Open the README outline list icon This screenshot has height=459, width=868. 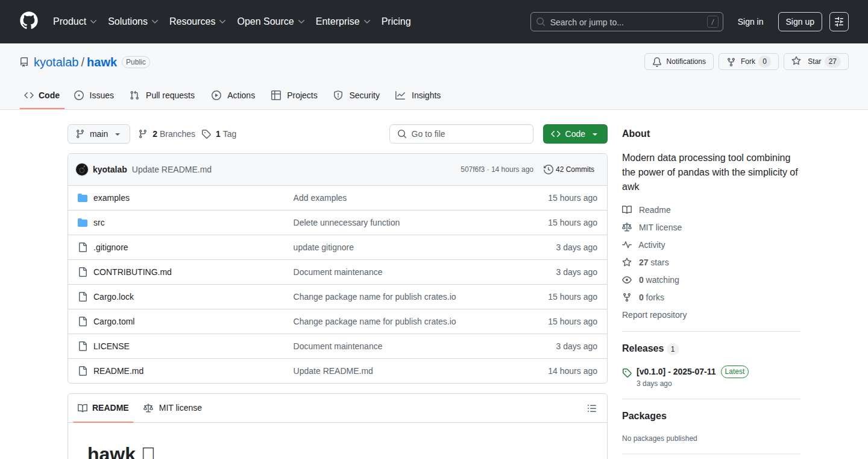(592, 408)
